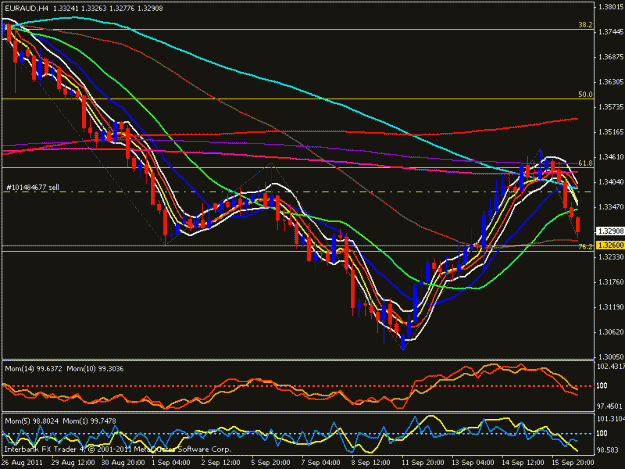Click the 8 Sep 12:00 date label
The width and height of the screenshot is (625, 469).
(x=370, y=463)
